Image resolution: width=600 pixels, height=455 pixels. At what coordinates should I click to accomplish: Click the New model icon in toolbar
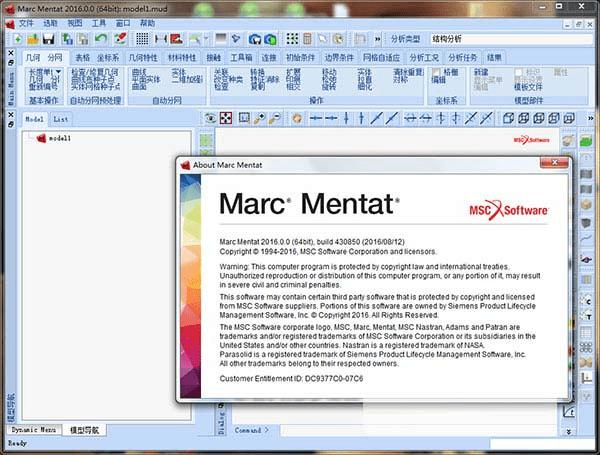(x=18, y=39)
